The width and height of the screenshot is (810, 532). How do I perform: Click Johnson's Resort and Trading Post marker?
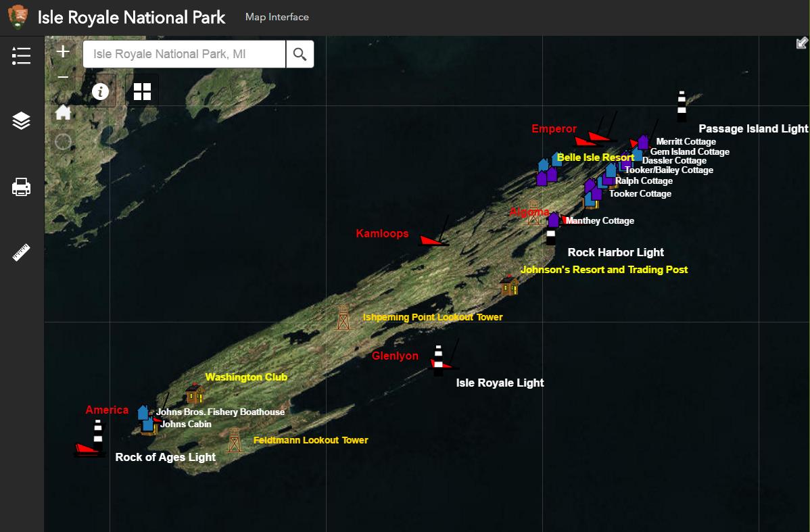coord(509,285)
